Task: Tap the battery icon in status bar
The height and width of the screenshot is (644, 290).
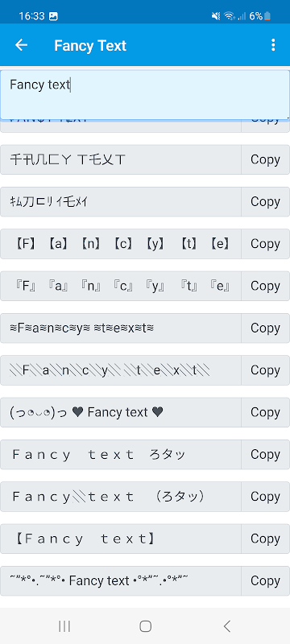Action: (267, 16)
